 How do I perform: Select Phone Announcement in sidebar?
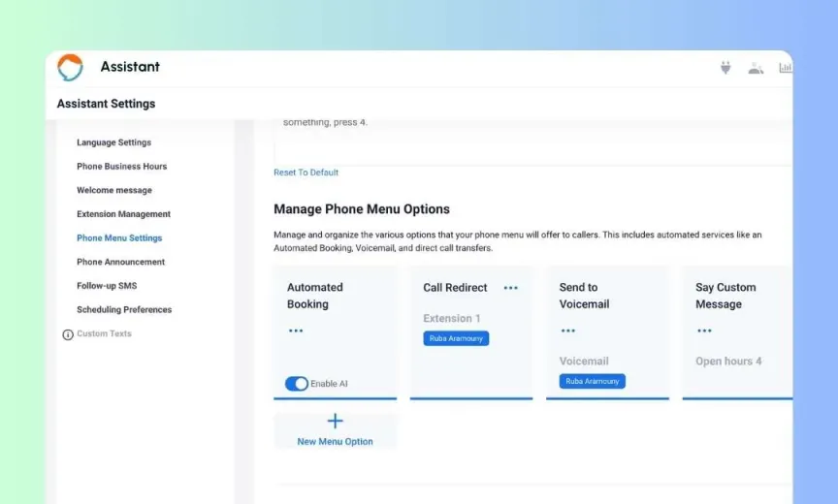[120, 262]
